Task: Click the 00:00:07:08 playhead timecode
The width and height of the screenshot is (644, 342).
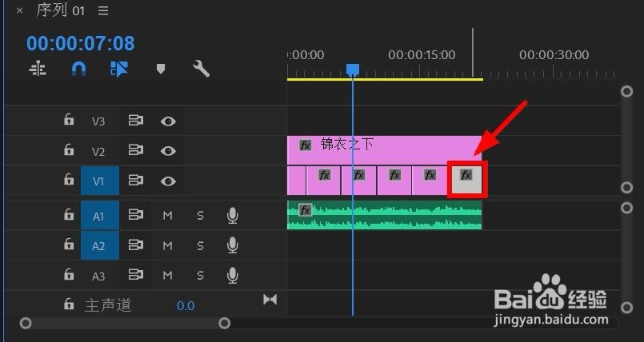Action: [81, 43]
